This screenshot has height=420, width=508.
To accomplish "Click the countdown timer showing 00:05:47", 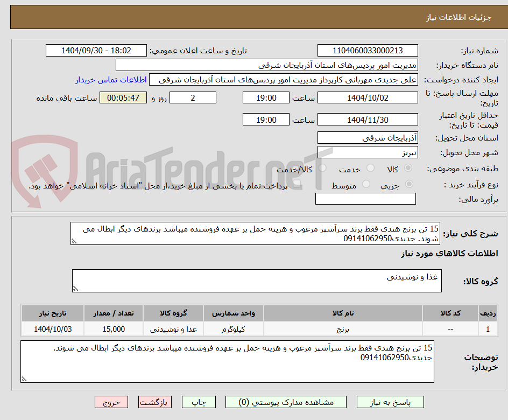I will point(123,97).
